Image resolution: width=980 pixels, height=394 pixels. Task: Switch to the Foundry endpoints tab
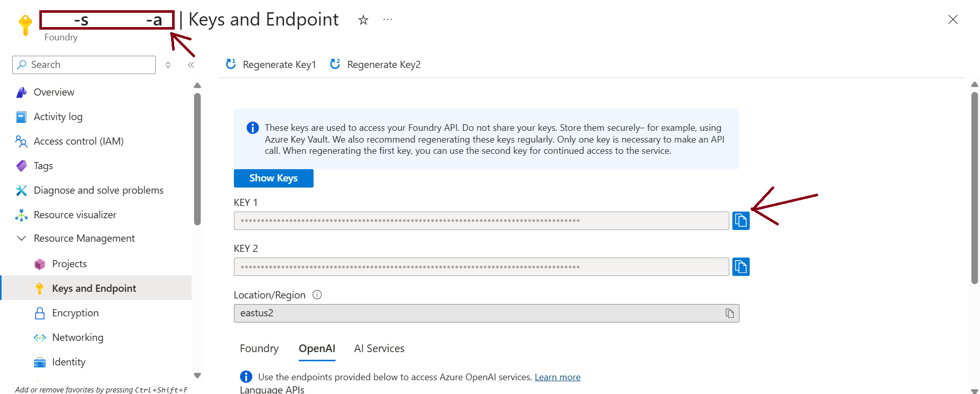[259, 349]
